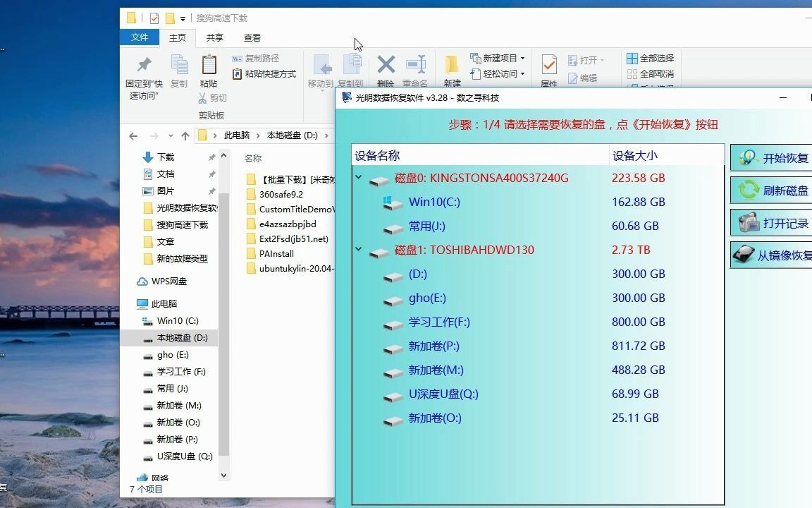Click the pin to quick access icon
Image resolution: width=812 pixels, height=508 pixels.
tap(144, 65)
